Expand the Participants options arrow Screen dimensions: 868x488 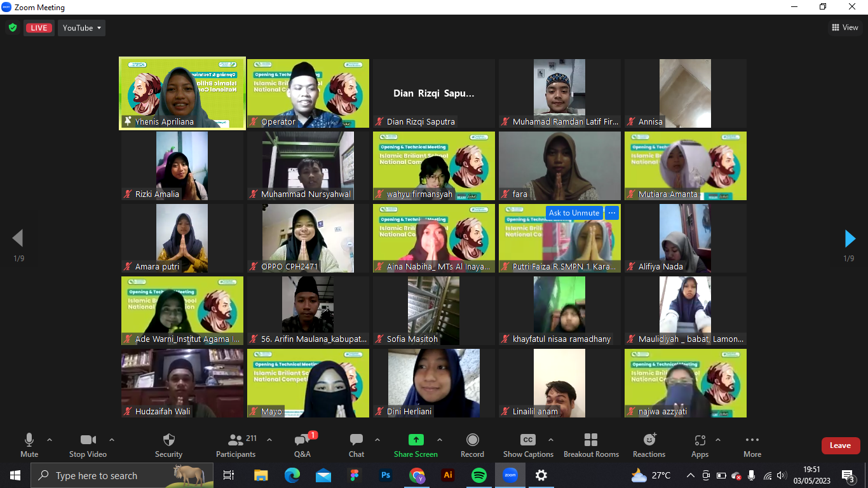tap(269, 439)
